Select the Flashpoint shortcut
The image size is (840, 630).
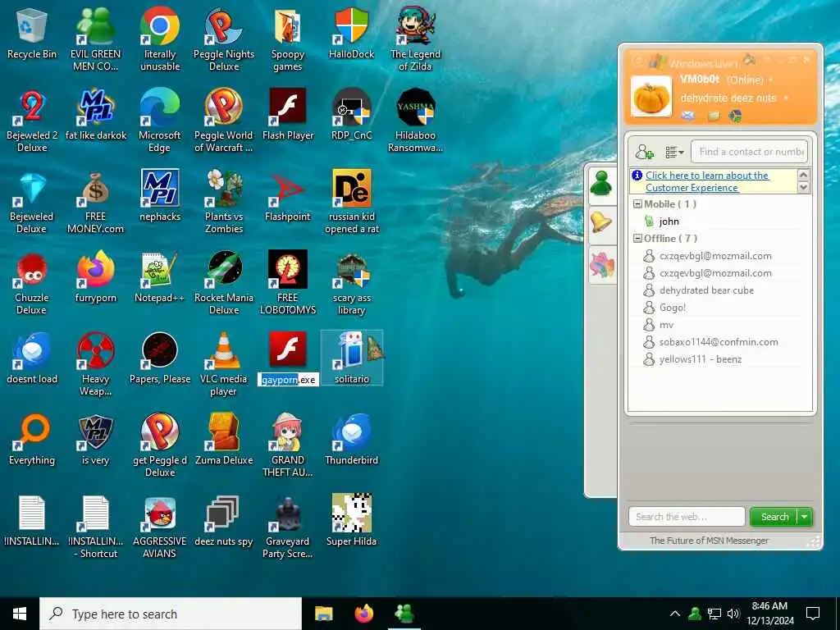coord(288,196)
